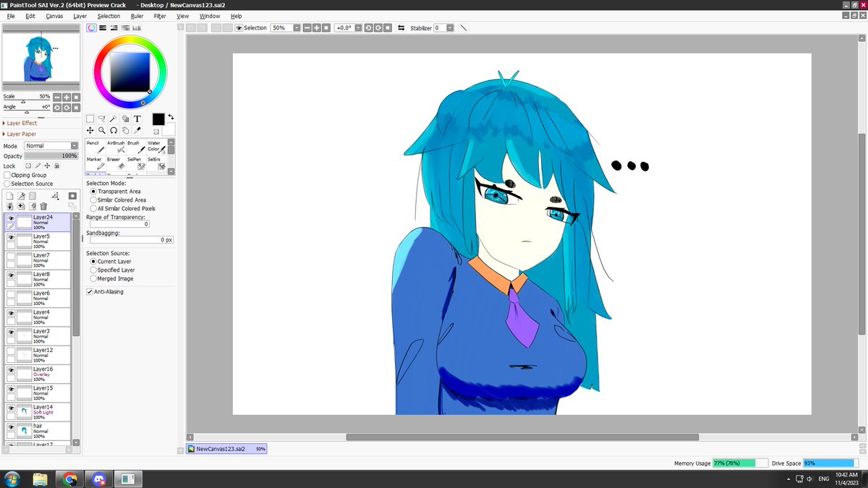Uncheck the Anti-Aliasing option
This screenshot has height=488, width=868.
point(90,292)
